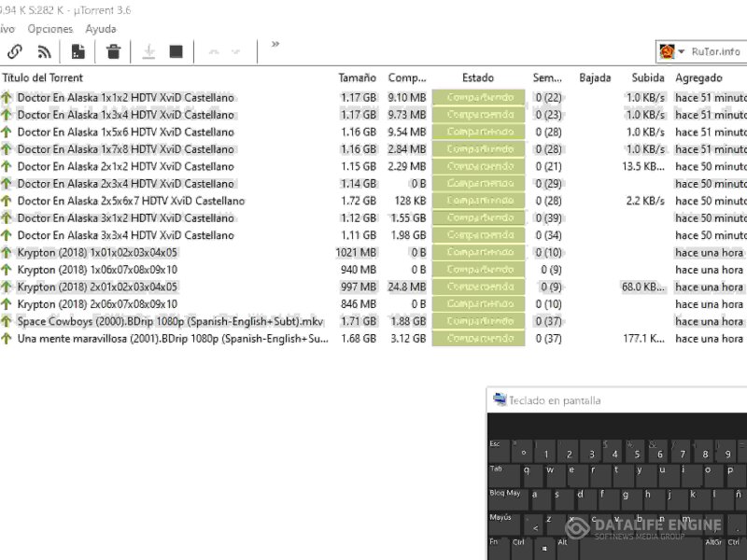Open the Ayuda menu
The width and height of the screenshot is (747, 560).
click(101, 29)
